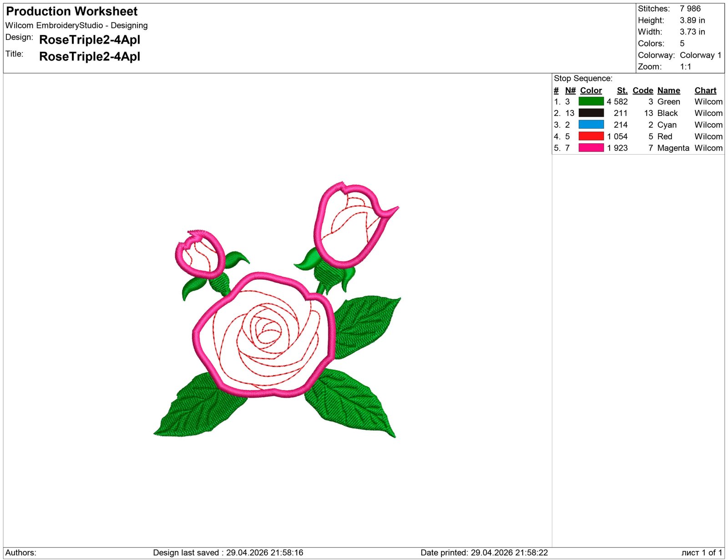The width and height of the screenshot is (728, 560).
Task: Pick the Red color swatch
Action: [591, 136]
